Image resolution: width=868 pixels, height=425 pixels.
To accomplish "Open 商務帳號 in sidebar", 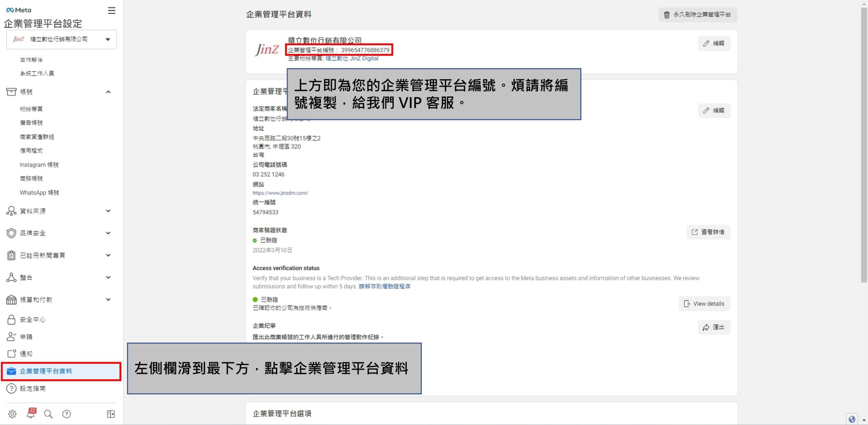I will [31, 179].
